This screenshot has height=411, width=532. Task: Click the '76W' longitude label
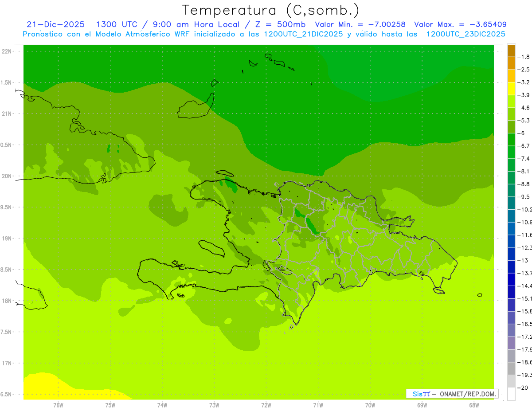pos(58,405)
